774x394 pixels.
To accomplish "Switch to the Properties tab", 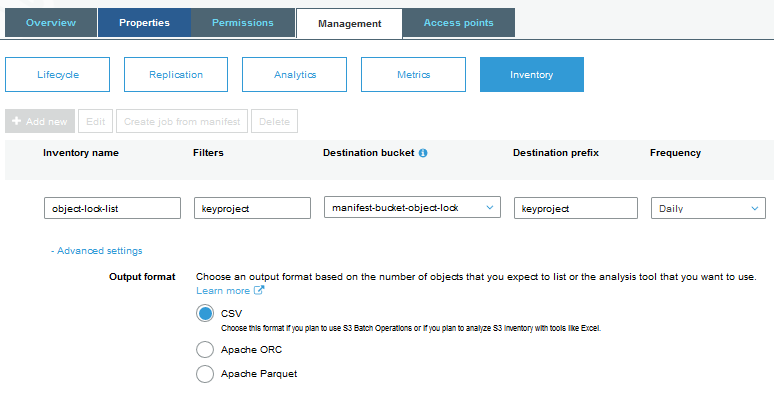I will 144,23.
